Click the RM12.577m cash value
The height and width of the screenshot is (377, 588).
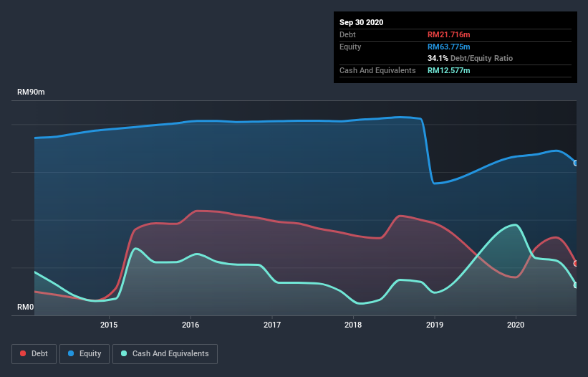[448, 70]
